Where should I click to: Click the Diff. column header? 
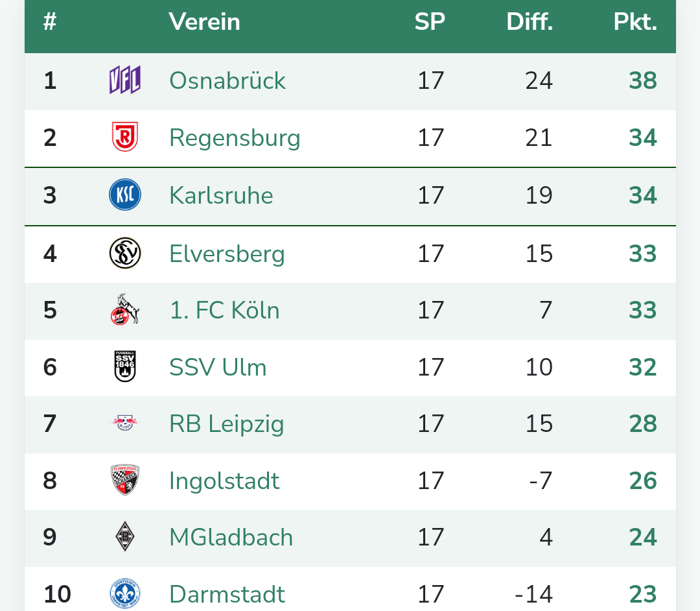(530, 22)
